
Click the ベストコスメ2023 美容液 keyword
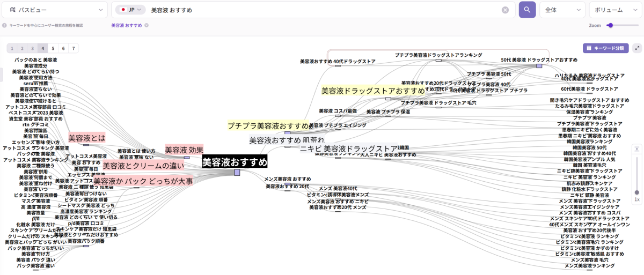coord(36,113)
